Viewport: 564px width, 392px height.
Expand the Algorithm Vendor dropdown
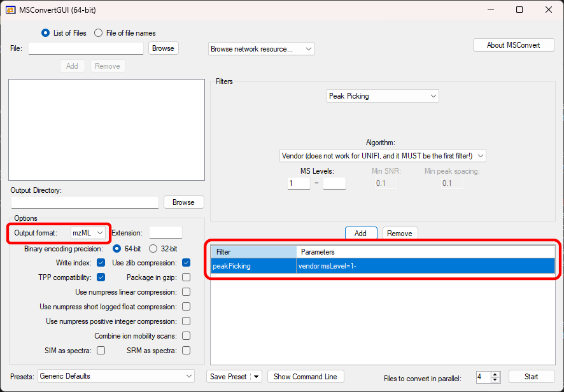pyautogui.click(x=383, y=156)
